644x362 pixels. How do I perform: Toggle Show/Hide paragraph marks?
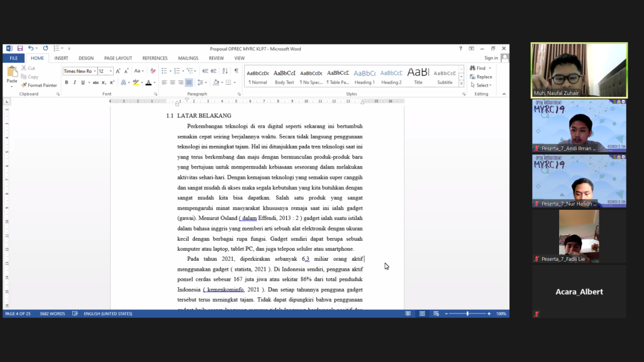236,71
